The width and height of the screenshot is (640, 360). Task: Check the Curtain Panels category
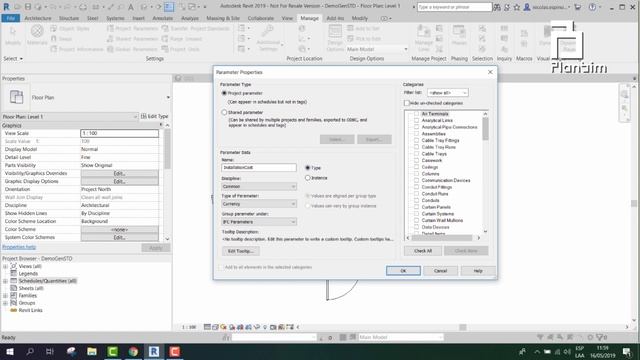click(416, 207)
